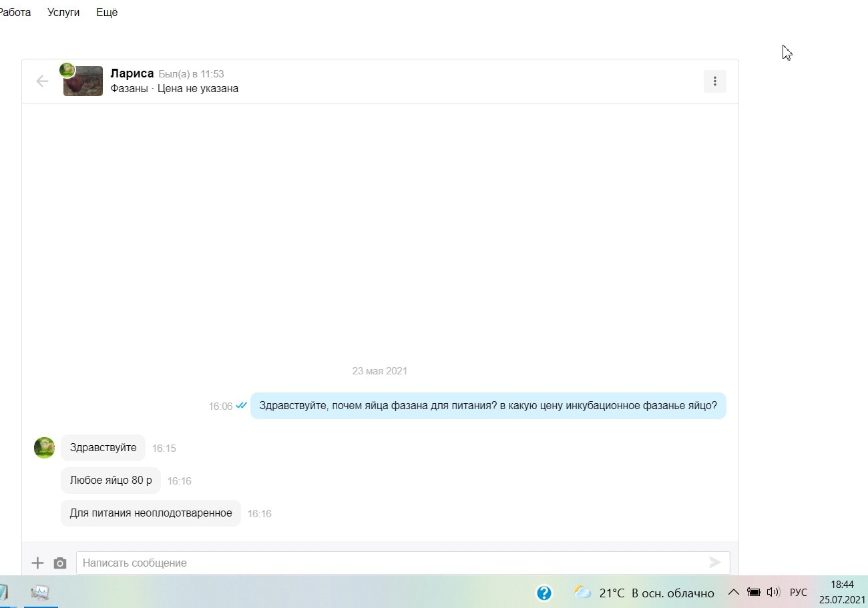Open the Услуги menu item
This screenshot has height=608, width=868.
pyautogui.click(x=63, y=13)
